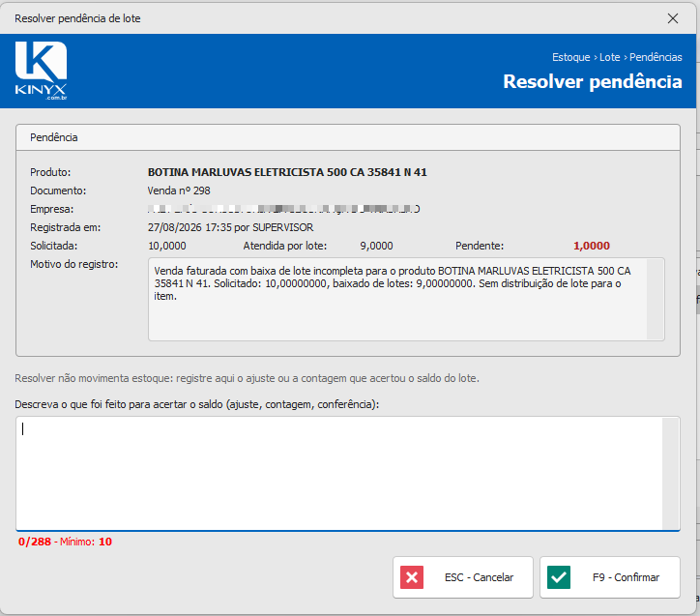The width and height of the screenshot is (700, 616).
Task: Click product name BOTINA MARLUVAS ELETRICISTA 500
Action: (x=287, y=172)
